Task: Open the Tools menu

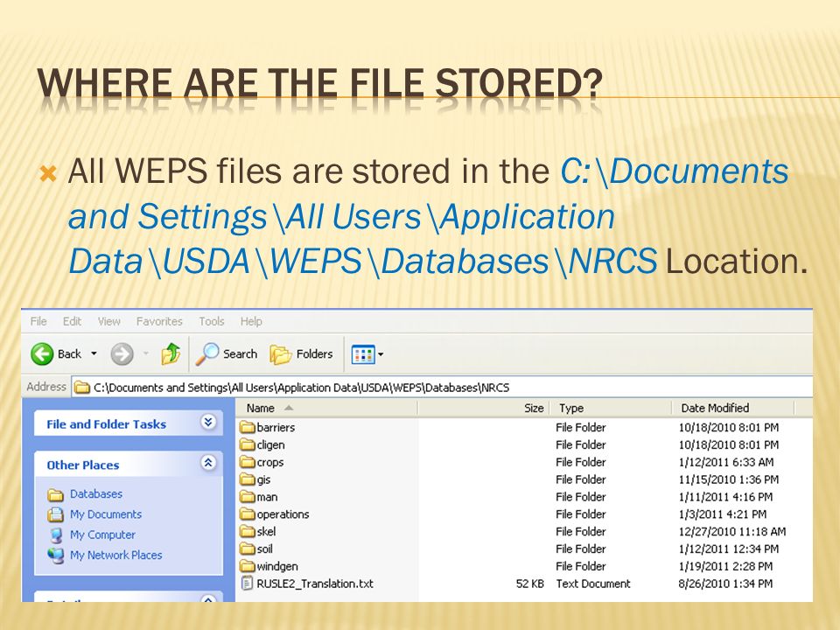Action: pos(212,321)
